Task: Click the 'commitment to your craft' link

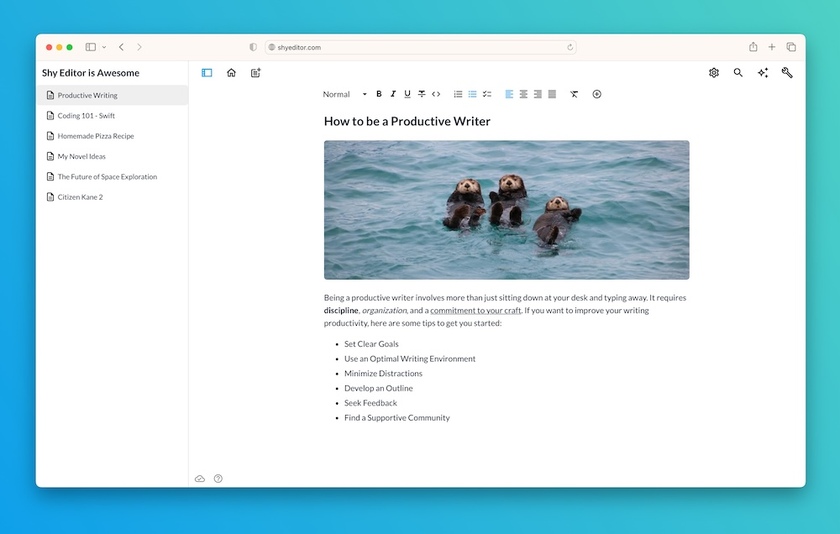Action: tap(476, 310)
